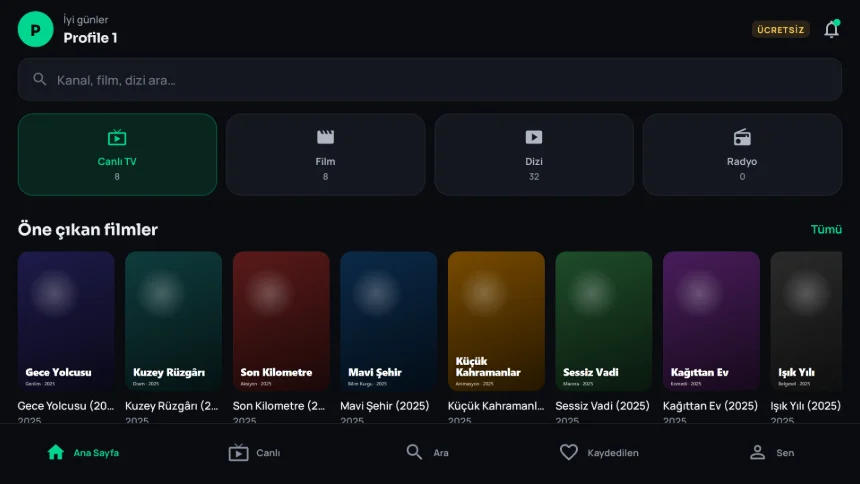This screenshot has width=860, height=484.
Task: Switch to the Ana Sayfa tab label
Action: 96,453
